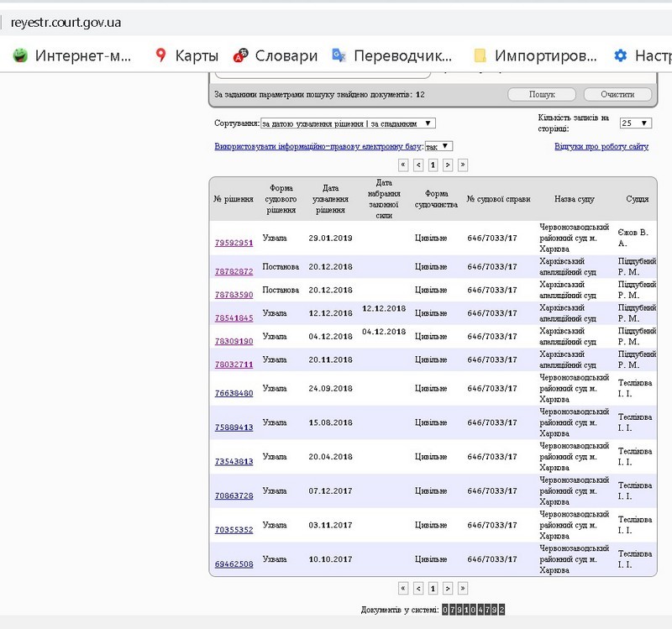Screen dimensions: 672x629
Task: Click the Карты map pin icon
Action: tap(160, 55)
